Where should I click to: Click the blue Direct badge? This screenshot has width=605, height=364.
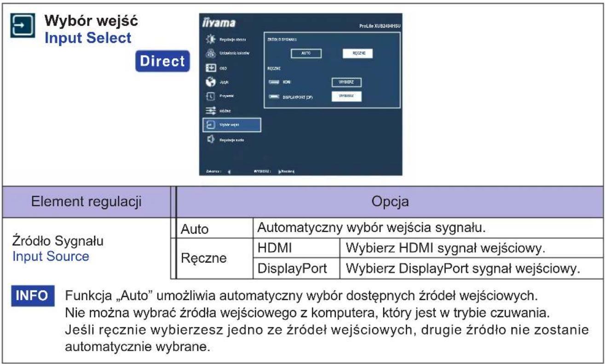[162, 61]
